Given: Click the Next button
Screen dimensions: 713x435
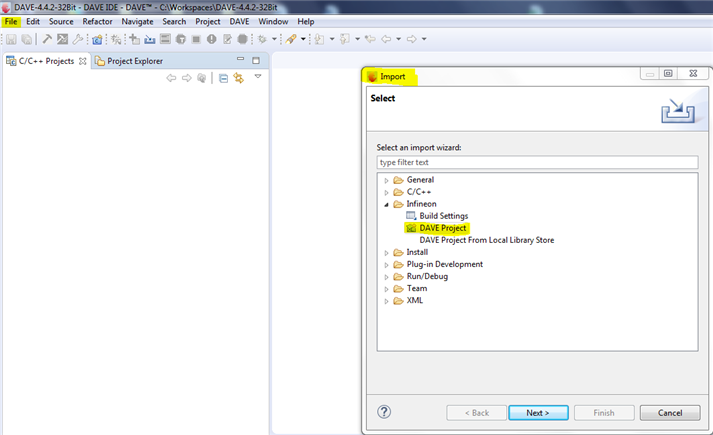Looking at the screenshot, I should (x=538, y=412).
